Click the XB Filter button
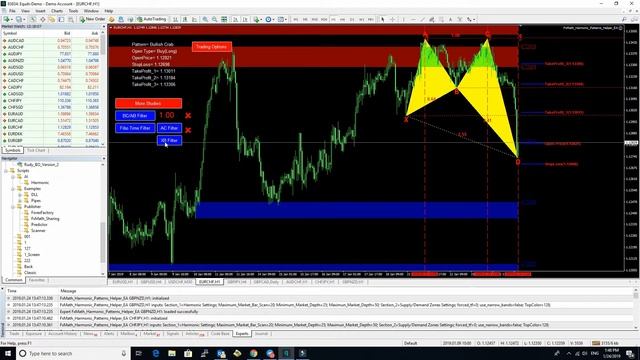Viewport: 640px width, 360px height. (x=169, y=140)
